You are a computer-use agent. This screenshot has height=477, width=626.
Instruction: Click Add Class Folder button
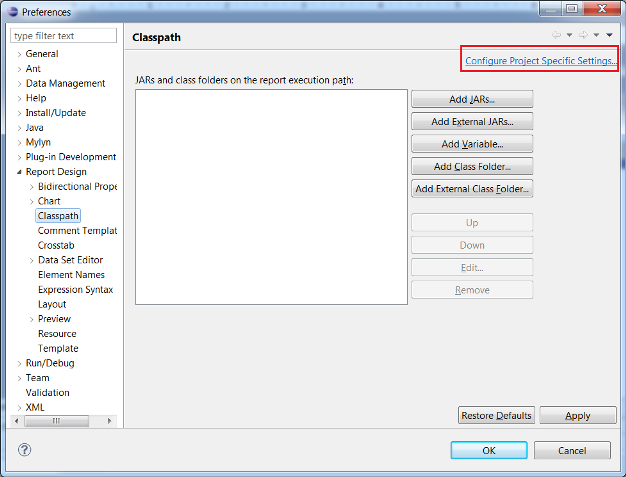click(472, 166)
